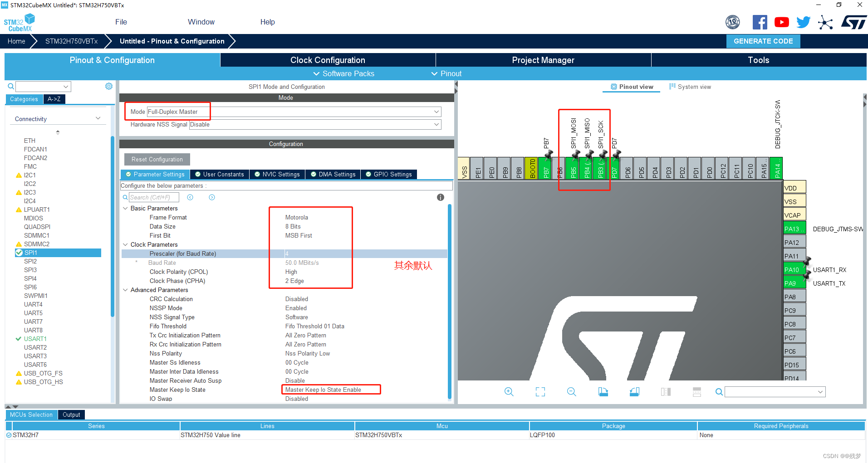Open the SPI1 Mode dropdown
The width and height of the screenshot is (868, 463).
coord(294,112)
